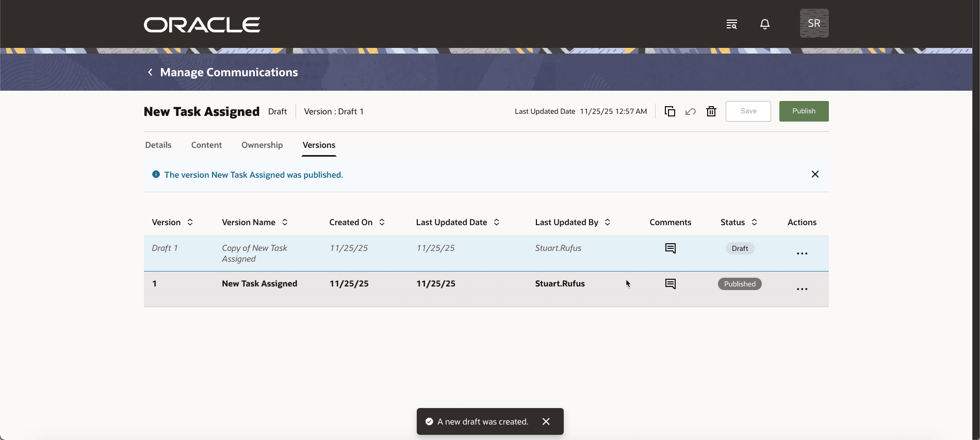Viewport: 980px width, 440px height.
Task: Select 'Copy of New Task Assigned' name
Action: point(254,253)
